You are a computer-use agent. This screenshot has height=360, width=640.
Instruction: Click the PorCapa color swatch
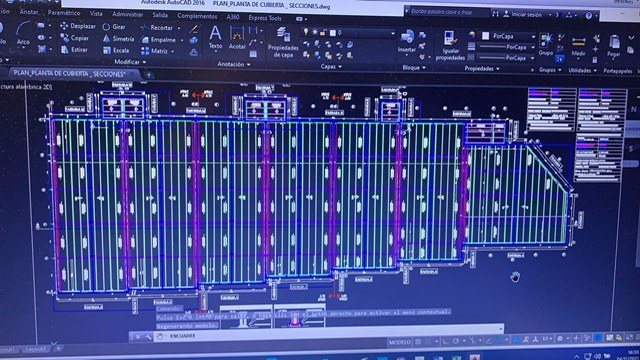tap(485, 36)
